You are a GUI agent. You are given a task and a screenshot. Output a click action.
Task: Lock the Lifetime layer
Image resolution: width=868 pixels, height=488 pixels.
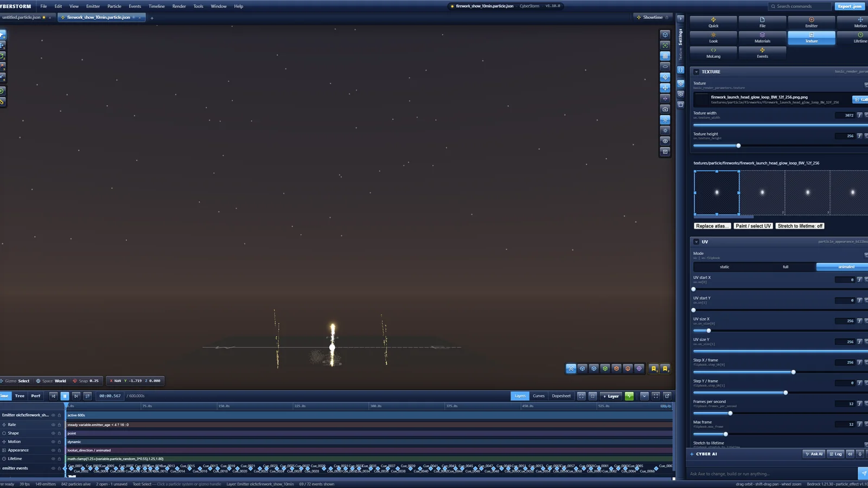coord(59,459)
